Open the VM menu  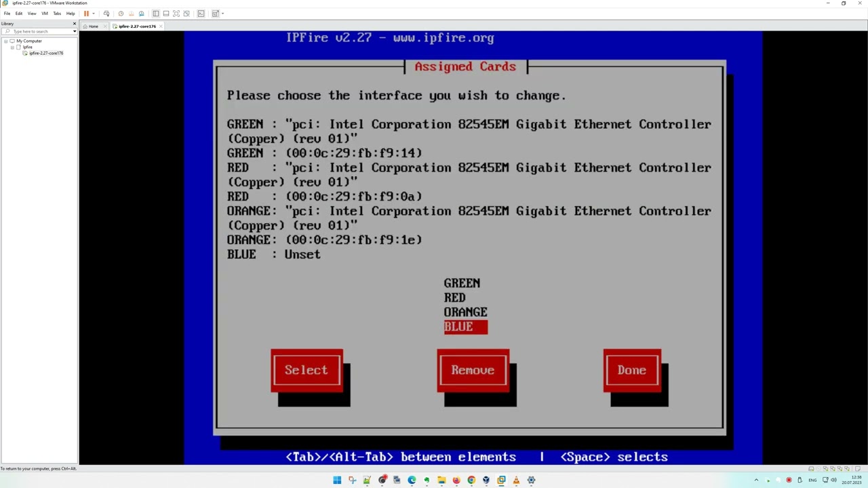[x=45, y=14]
